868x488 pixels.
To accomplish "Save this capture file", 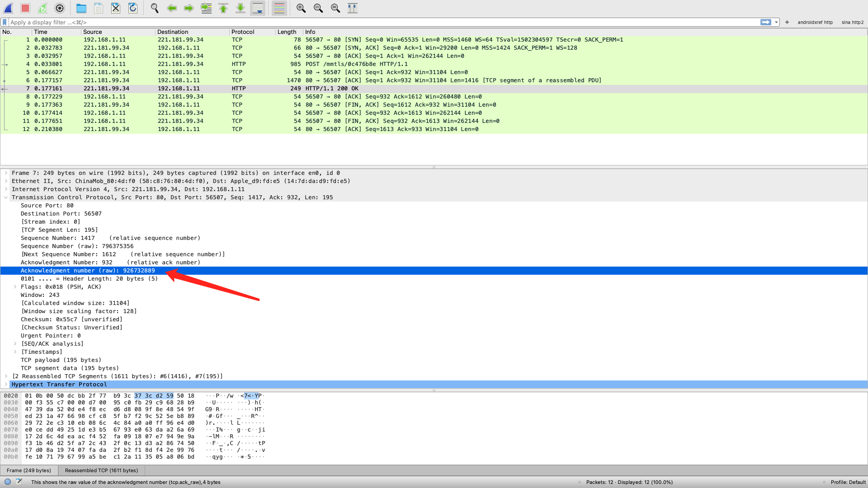I will click(99, 8).
